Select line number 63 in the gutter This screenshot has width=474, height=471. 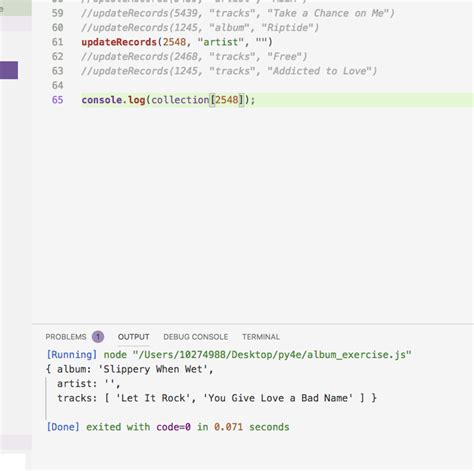(x=57, y=71)
